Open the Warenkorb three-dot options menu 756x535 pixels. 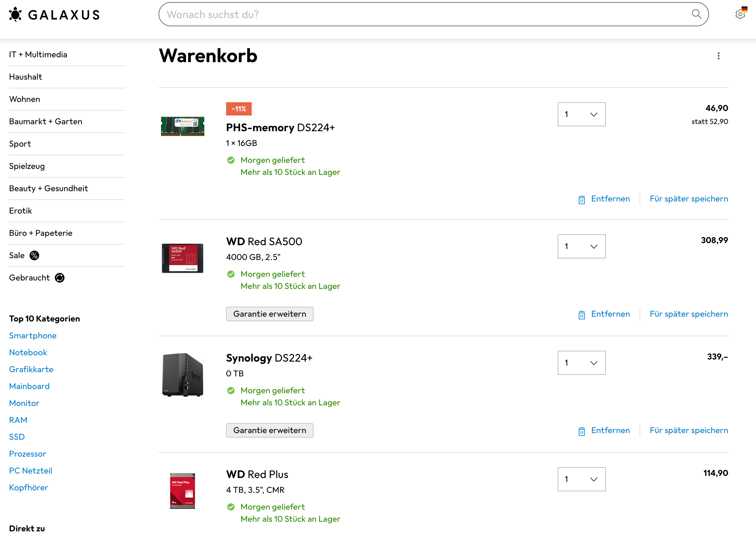718,56
